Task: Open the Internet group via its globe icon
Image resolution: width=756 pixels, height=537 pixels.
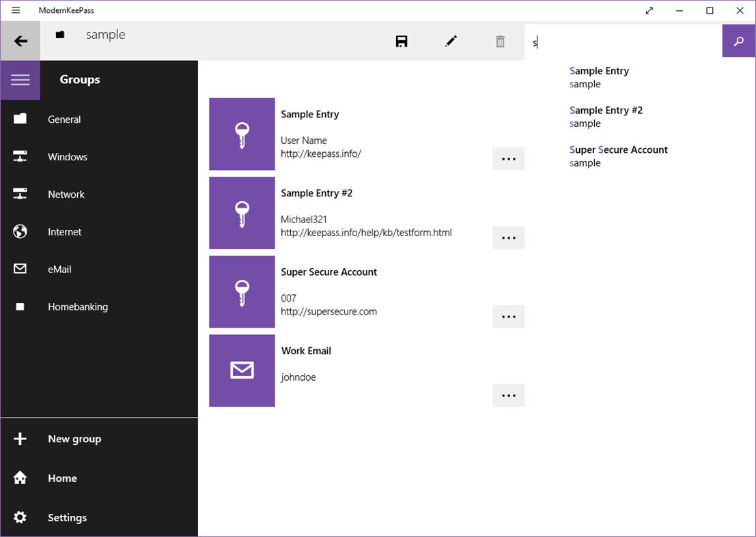Action: (20, 231)
